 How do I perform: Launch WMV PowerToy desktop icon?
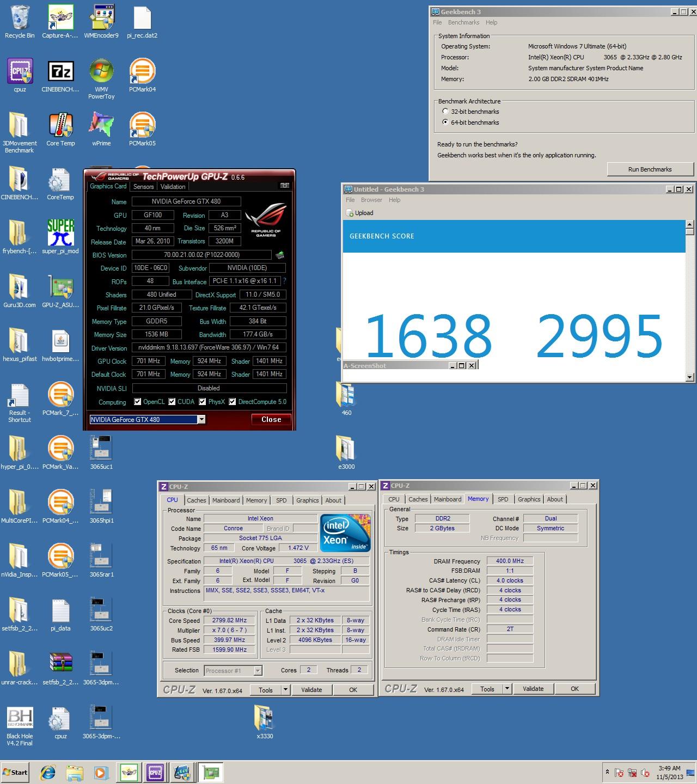(101, 79)
